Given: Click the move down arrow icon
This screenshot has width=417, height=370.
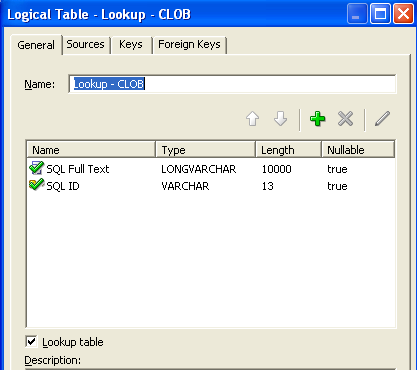Looking at the screenshot, I should click(x=280, y=119).
